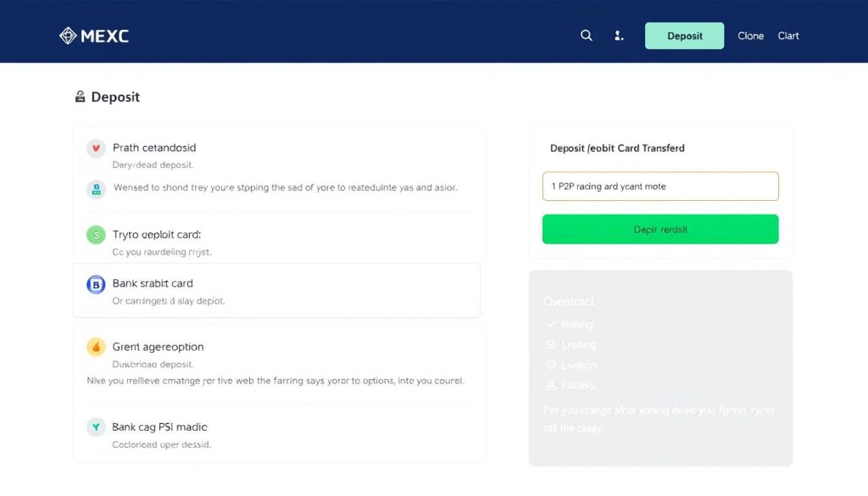Open the Clone menu item
868x496 pixels.
click(750, 36)
